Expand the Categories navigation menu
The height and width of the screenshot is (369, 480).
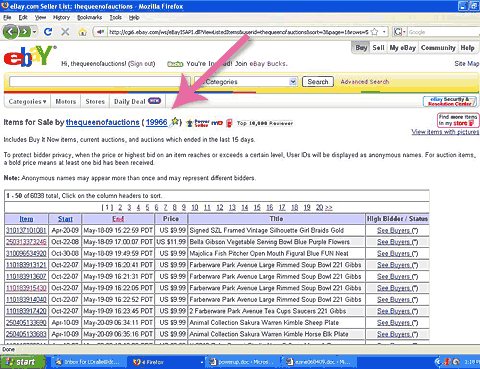pos(27,101)
